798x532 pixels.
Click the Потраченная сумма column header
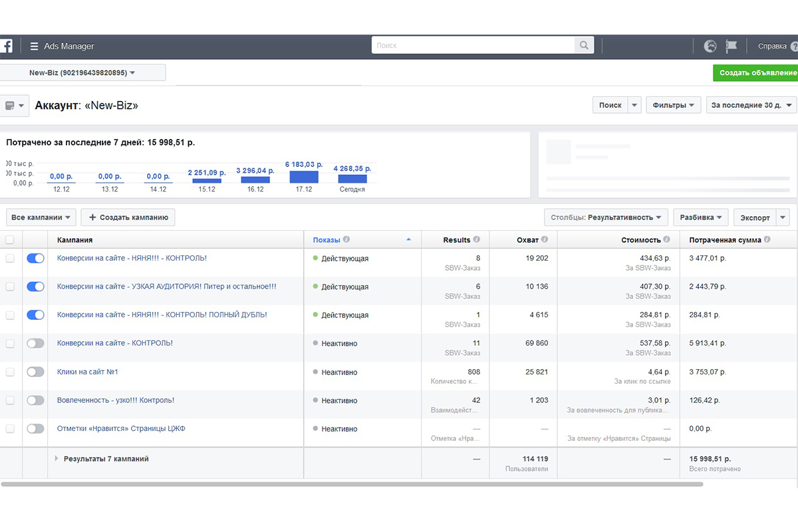pyautogui.click(x=739, y=240)
